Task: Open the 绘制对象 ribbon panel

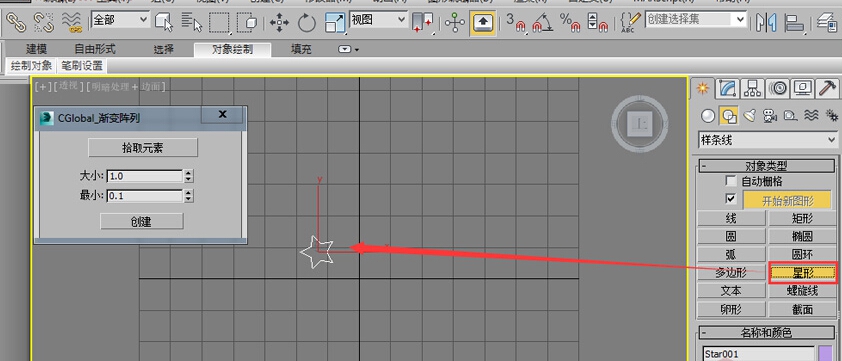Action: pos(32,66)
